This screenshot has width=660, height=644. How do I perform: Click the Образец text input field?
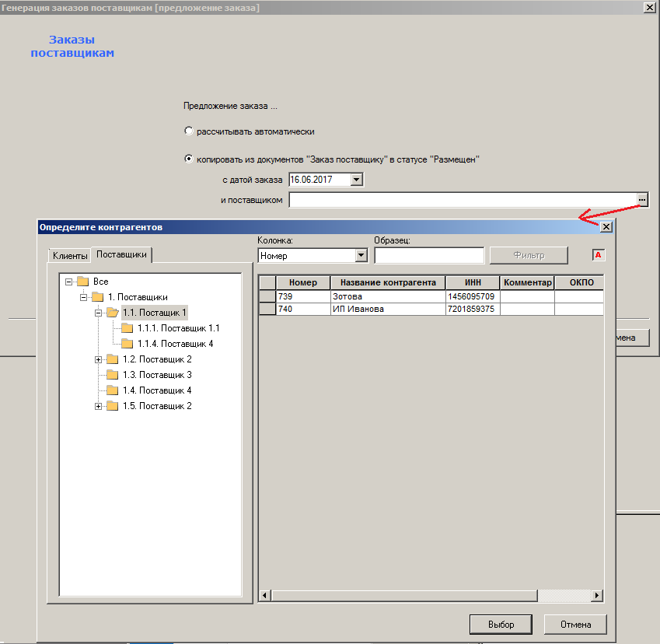tap(429, 255)
